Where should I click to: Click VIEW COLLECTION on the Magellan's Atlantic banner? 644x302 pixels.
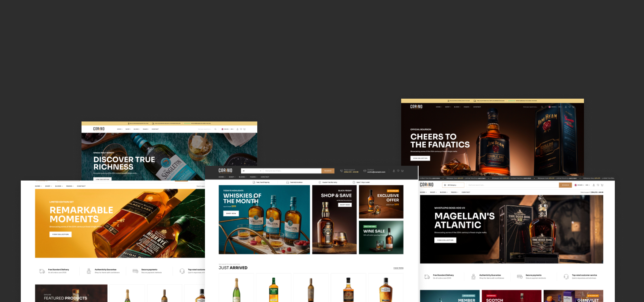[445, 240]
